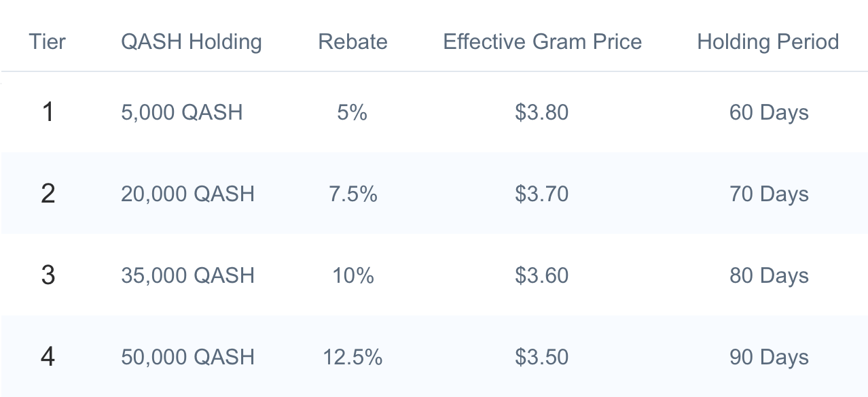
Task: Select the 50,000 QASH holding cell
Action: click(x=187, y=357)
